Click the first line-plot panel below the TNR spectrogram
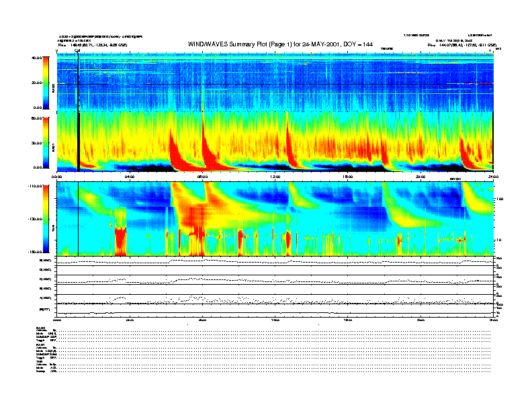Screen dimensions: 532x411 (275, 261)
